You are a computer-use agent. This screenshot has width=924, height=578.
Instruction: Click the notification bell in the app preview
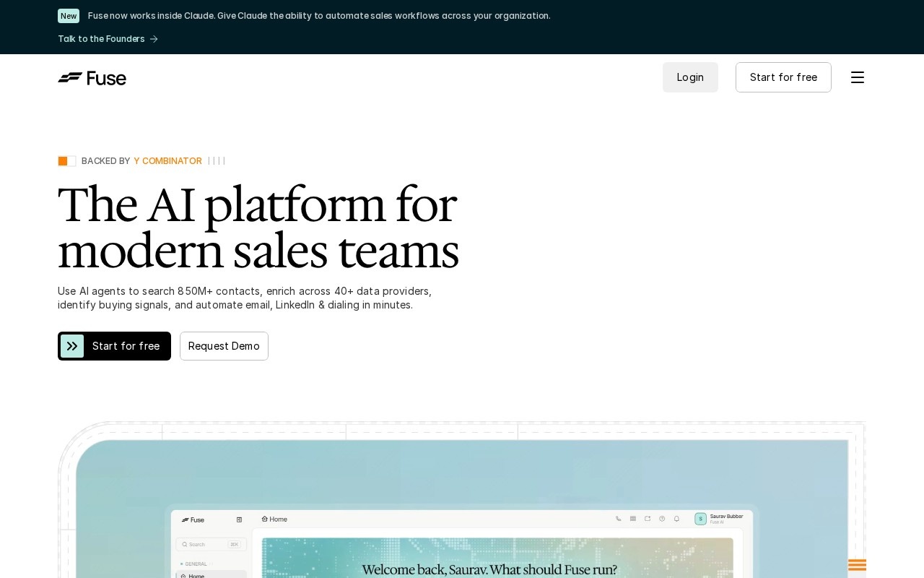[x=676, y=519]
